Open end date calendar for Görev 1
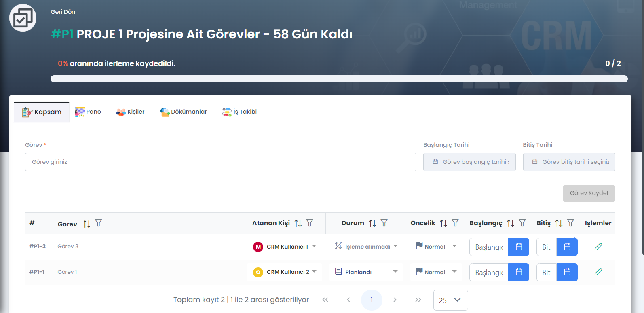Viewport: 644px width, 313px height. coord(567,272)
